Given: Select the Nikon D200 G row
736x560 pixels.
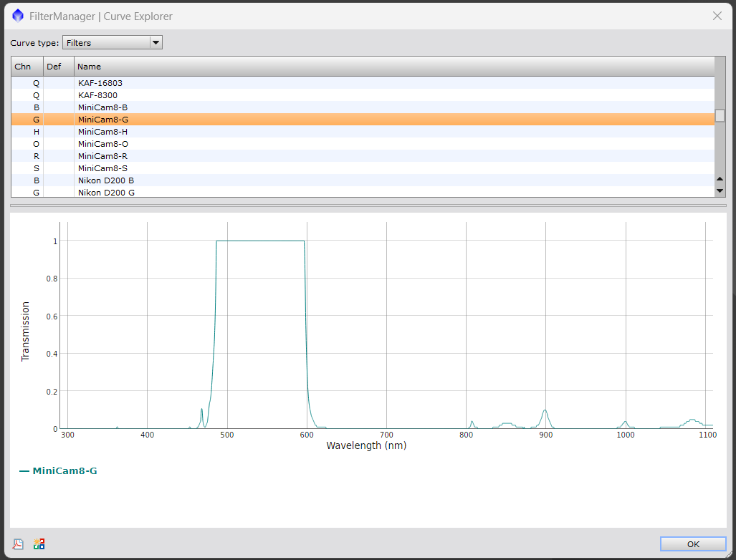Looking at the screenshot, I should pyautogui.click(x=363, y=192).
